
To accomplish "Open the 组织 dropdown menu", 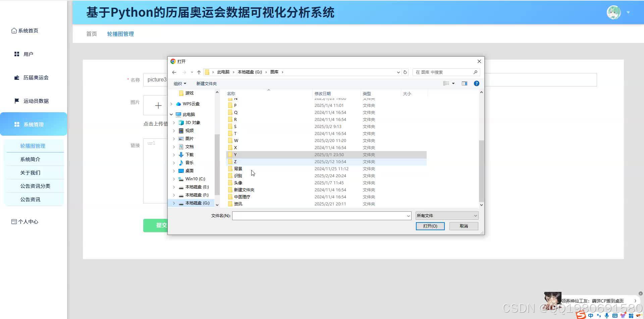I will point(180,83).
